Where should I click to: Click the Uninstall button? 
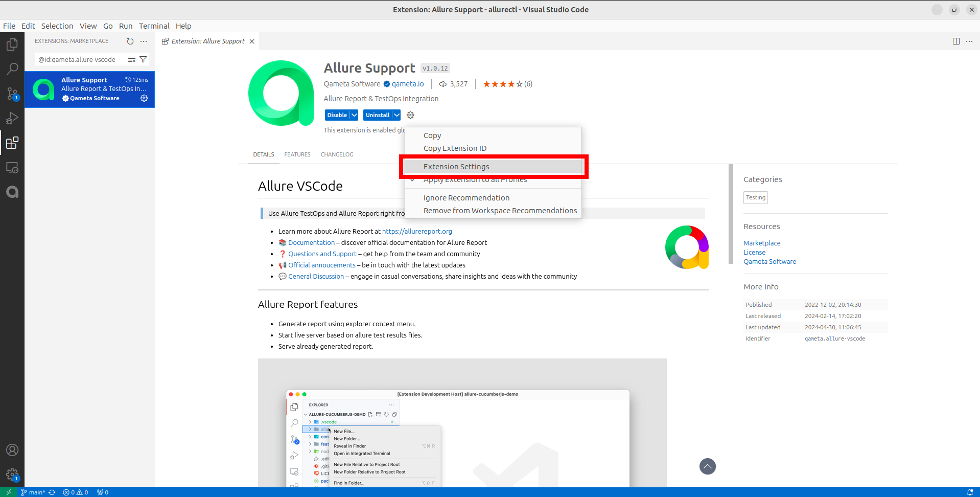click(378, 115)
